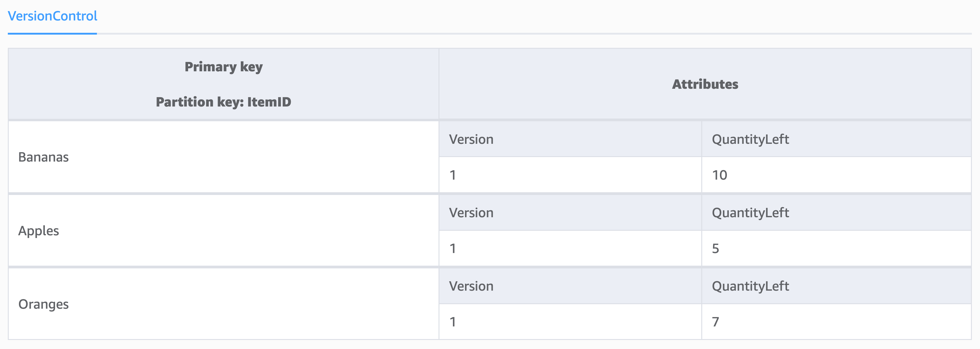Click the QuantityLeft header for Bananas
Viewport: 980px width, 349px height.
pyautogui.click(x=750, y=139)
